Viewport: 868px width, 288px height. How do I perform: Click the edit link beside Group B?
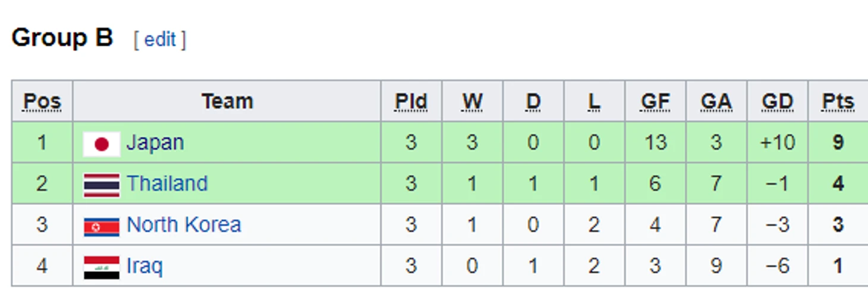tap(160, 40)
